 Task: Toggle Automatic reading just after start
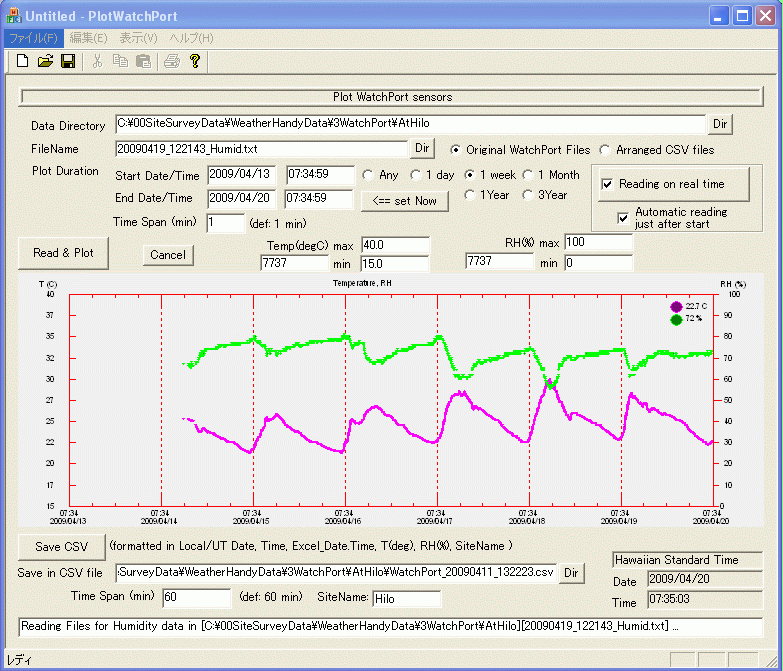(x=625, y=217)
